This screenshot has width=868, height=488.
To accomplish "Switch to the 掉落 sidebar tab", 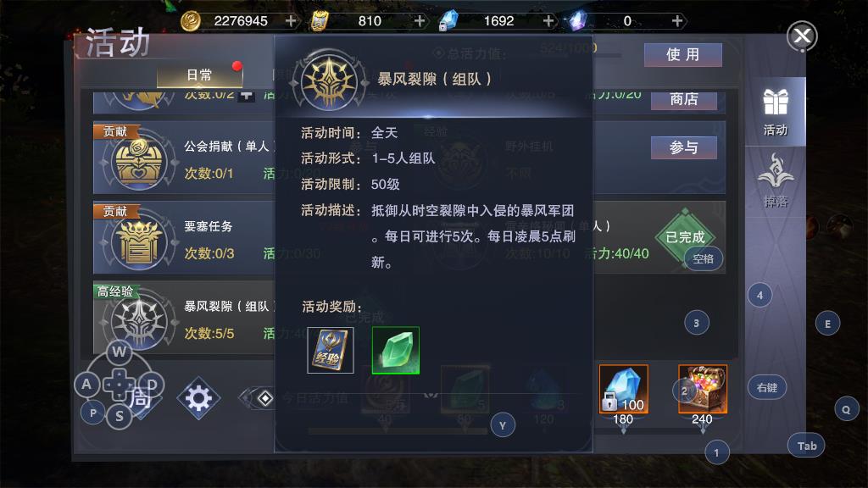I will pyautogui.click(x=775, y=181).
